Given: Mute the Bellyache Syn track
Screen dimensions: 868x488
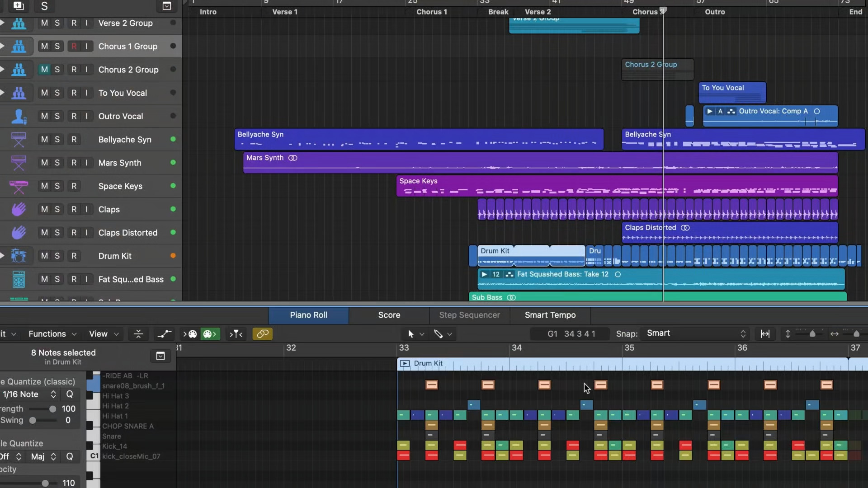Looking at the screenshot, I should click(43, 139).
